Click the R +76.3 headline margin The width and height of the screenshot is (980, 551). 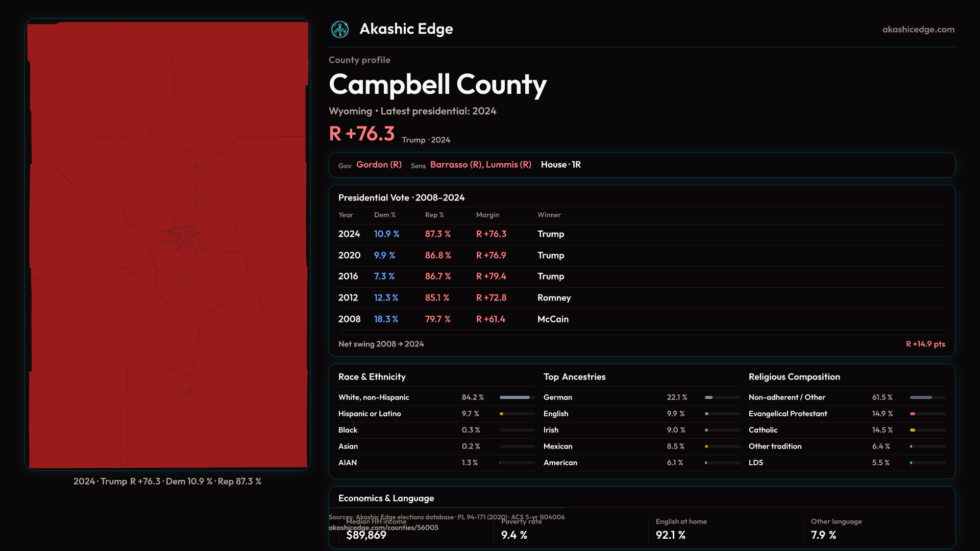click(362, 134)
